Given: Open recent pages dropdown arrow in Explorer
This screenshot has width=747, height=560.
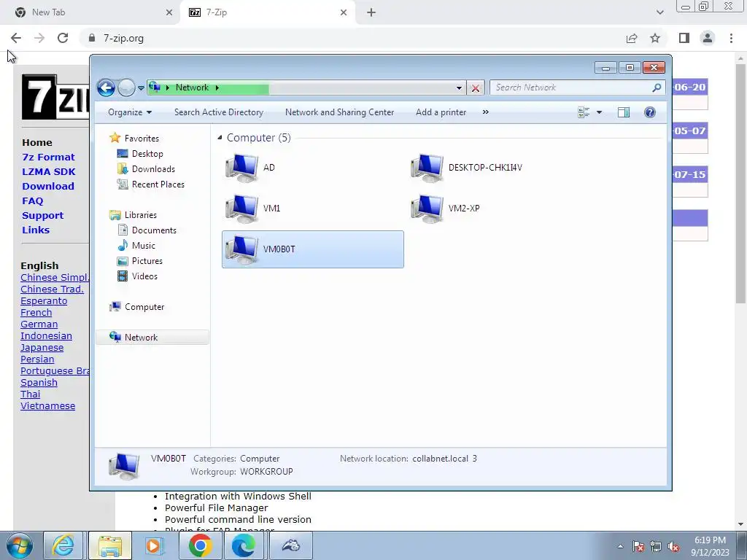Looking at the screenshot, I should pos(141,88).
